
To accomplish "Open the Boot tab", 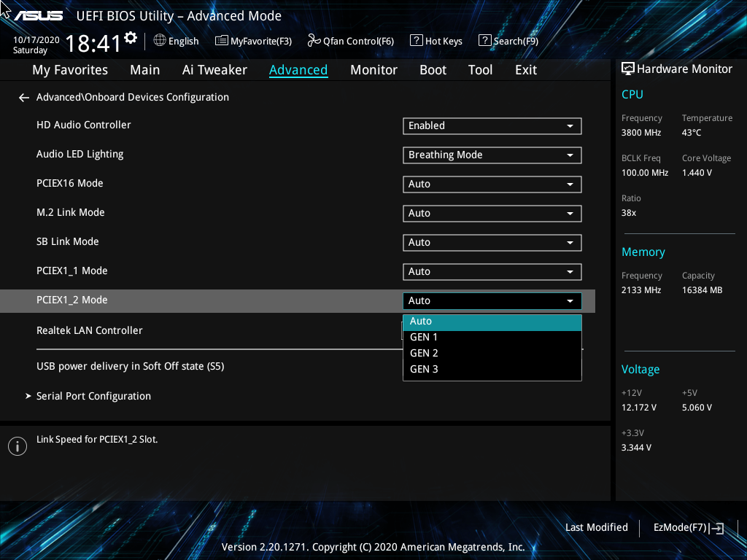I will click(433, 70).
